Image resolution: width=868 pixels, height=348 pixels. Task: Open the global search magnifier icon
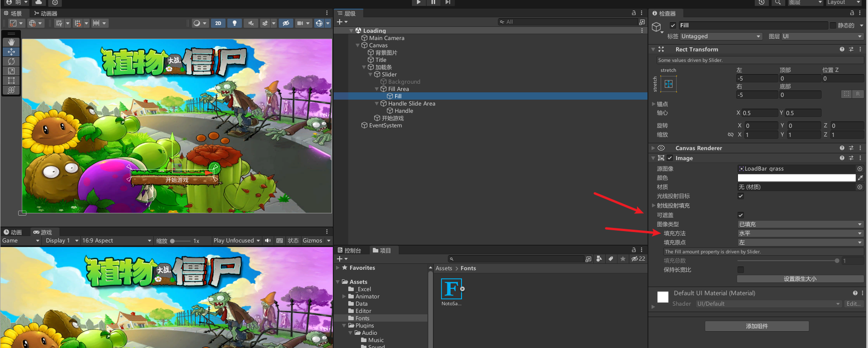pyautogui.click(x=778, y=2)
